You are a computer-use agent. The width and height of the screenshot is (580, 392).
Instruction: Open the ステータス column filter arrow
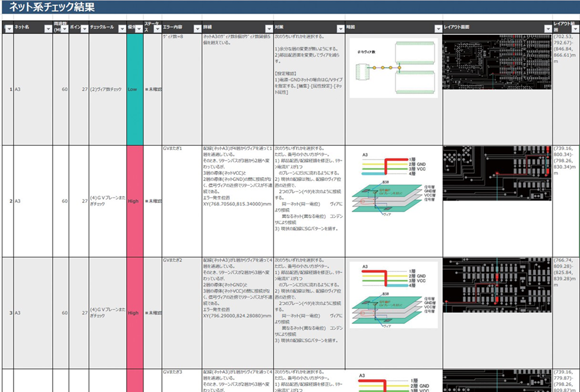tap(157, 29)
